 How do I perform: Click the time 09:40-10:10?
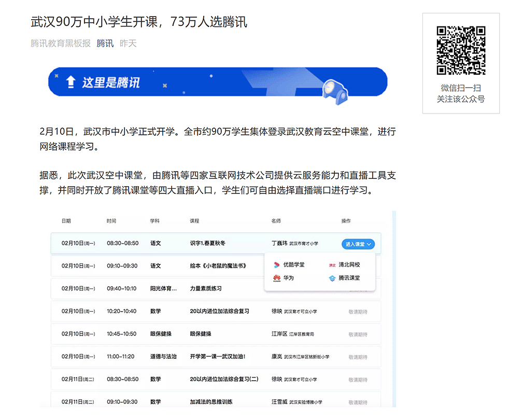click(122, 288)
